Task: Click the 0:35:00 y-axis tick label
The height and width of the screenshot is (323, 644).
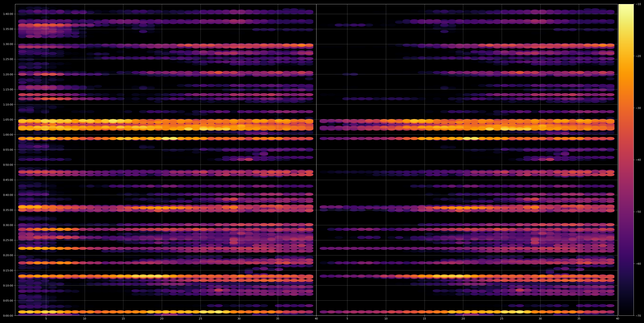Action: click(8, 210)
